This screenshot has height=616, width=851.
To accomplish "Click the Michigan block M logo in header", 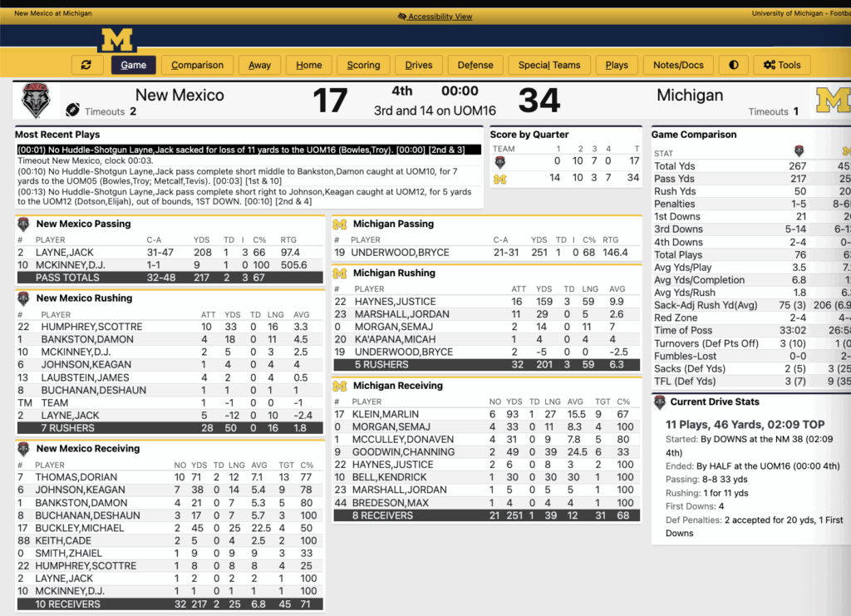I will coord(117,40).
